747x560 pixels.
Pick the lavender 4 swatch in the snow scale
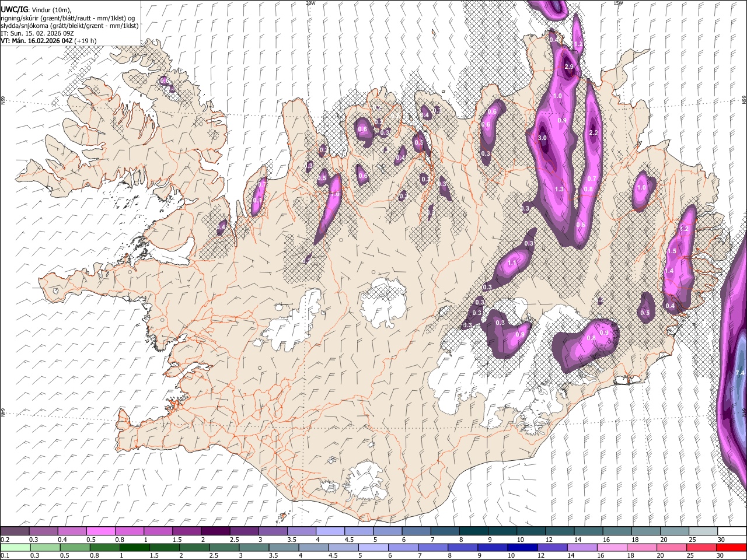[x=330, y=531]
